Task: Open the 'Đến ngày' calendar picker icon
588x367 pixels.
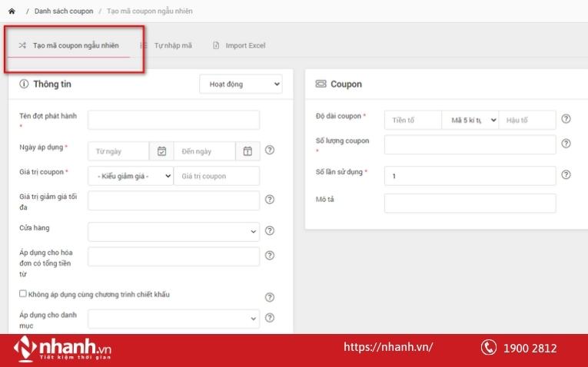Action: (247, 151)
